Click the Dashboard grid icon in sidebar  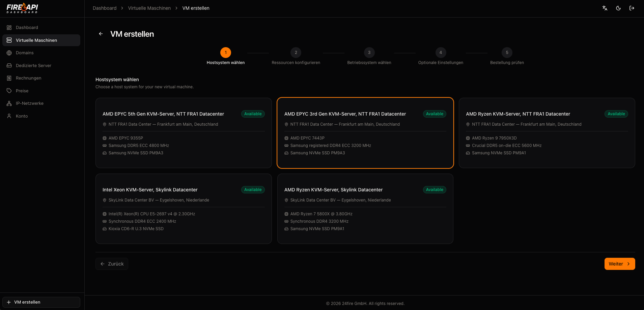(9, 28)
